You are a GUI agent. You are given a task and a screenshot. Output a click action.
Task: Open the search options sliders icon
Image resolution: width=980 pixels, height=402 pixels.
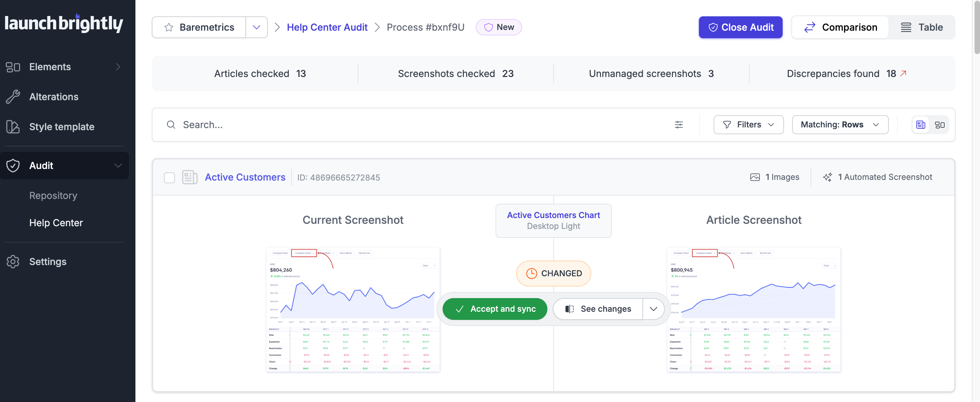[x=679, y=125]
